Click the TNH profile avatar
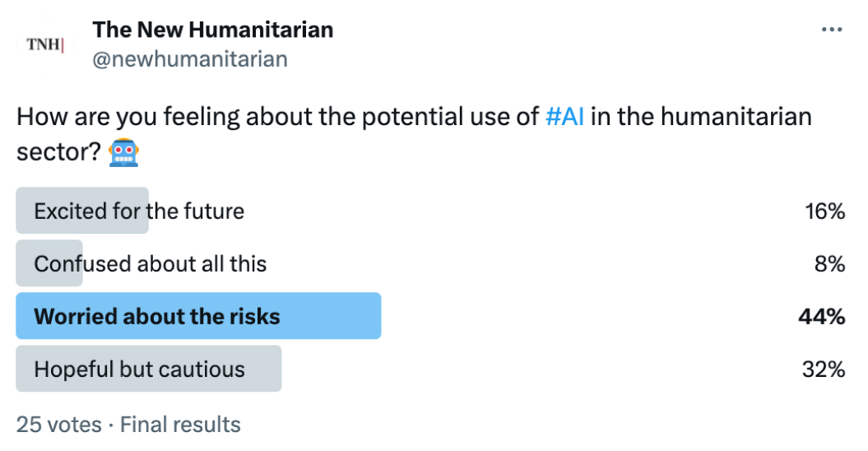This screenshot has width=868, height=451. (x=45, y=44)
